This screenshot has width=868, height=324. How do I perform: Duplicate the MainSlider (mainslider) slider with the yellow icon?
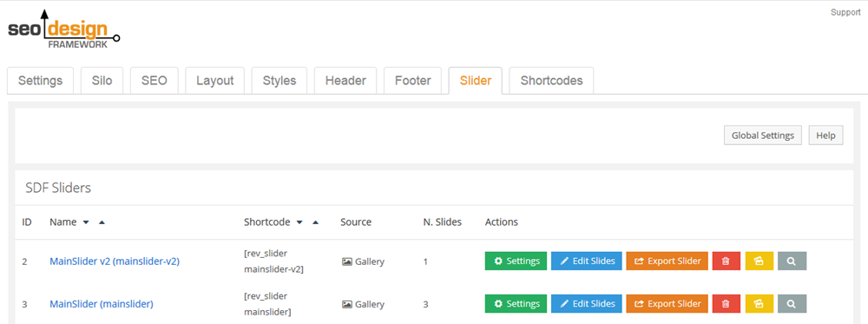pos(759,303)
